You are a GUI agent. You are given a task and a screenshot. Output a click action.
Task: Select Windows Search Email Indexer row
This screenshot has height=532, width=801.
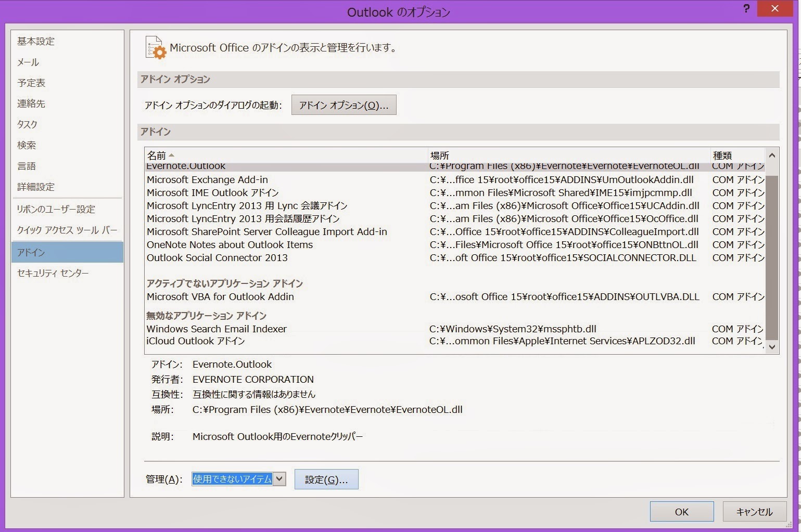pyautogui.click(x=454, y=329)
